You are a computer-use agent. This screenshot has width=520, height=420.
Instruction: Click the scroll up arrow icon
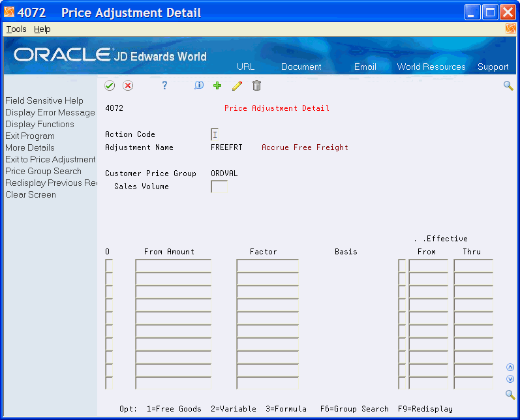tap(510, 367)
